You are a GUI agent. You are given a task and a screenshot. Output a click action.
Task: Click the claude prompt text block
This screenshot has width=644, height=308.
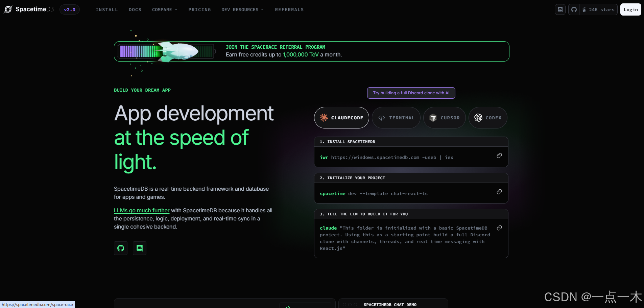pos(405,238)
